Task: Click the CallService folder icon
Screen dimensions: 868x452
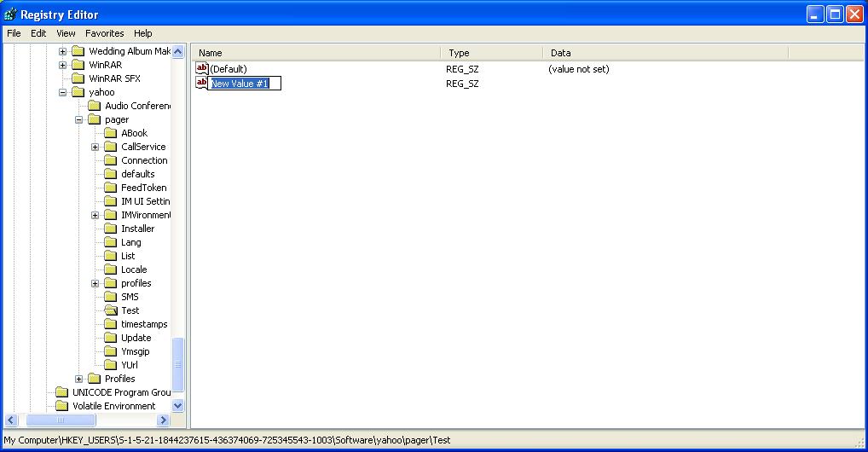Action: [111, 147]
